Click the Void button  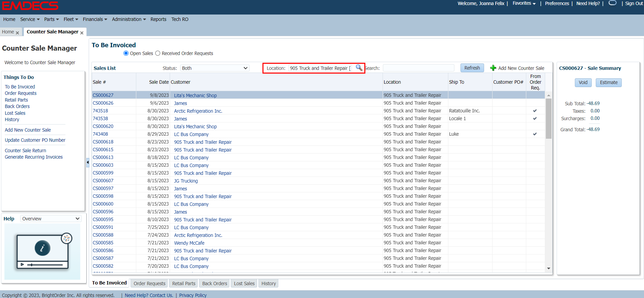click(583, 82)
